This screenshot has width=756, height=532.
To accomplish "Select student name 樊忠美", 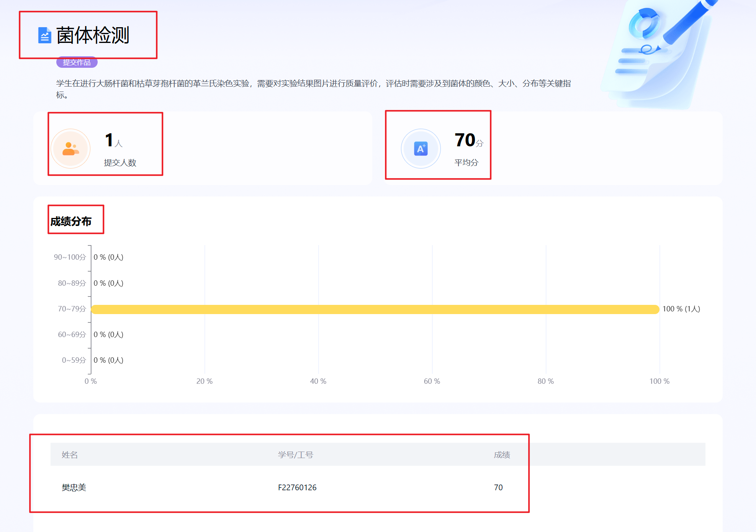I will pos(74,487).
